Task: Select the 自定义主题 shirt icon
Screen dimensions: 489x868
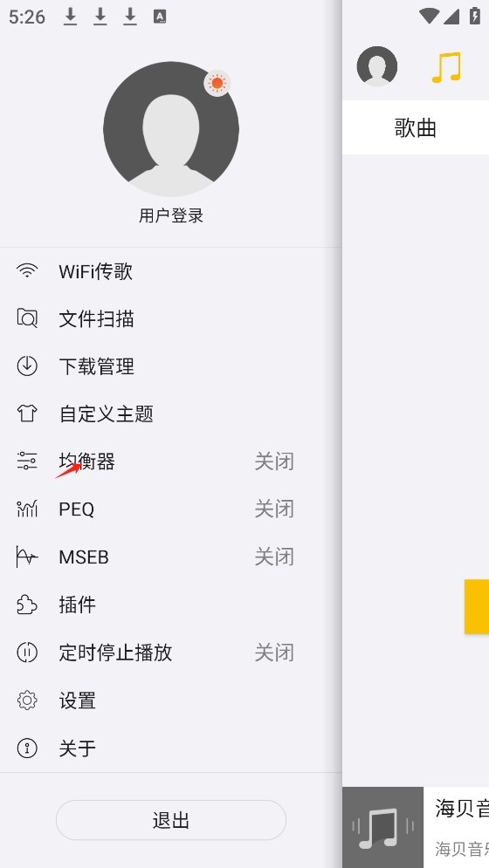Action: [26, 413]
